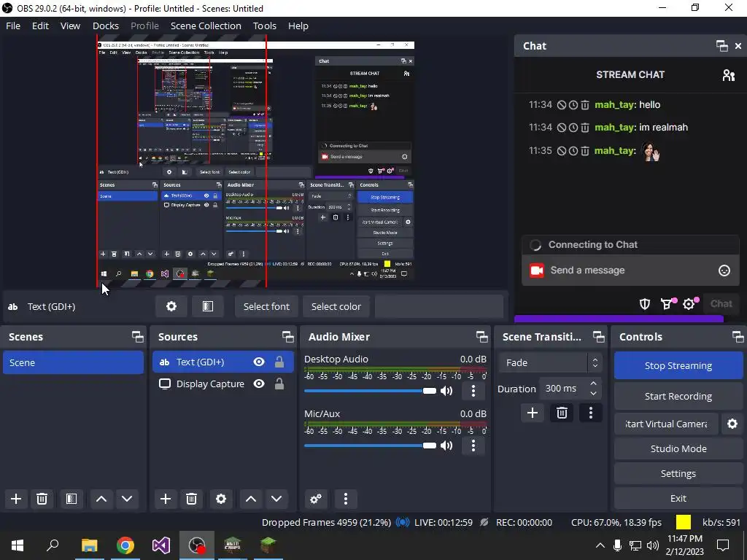The image size is (747, 560).
Task: Remove the selected scene
Action: (x=42, y=499)
